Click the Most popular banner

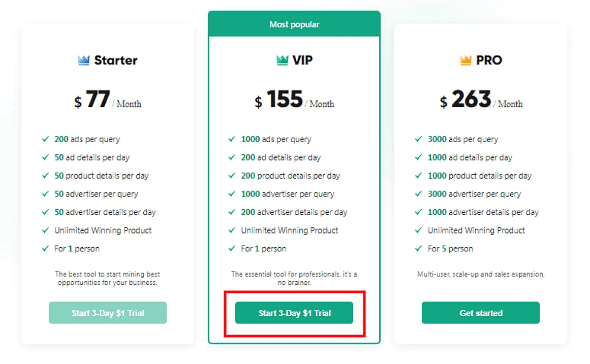294,24
